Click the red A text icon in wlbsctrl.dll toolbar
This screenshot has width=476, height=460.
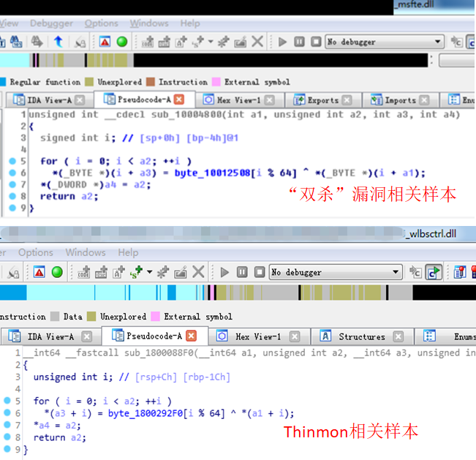[39, 272]
